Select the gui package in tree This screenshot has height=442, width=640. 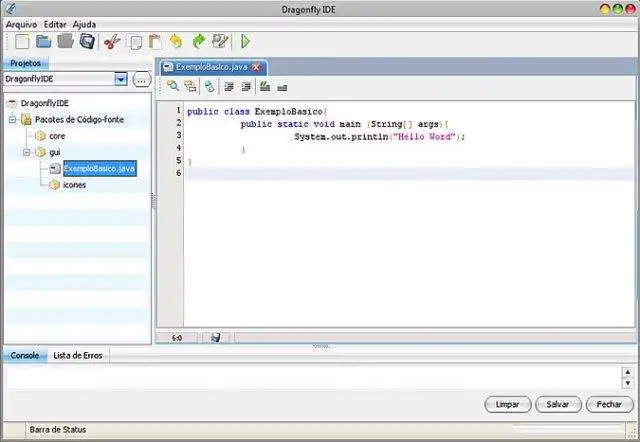click(x=55, y=152)
